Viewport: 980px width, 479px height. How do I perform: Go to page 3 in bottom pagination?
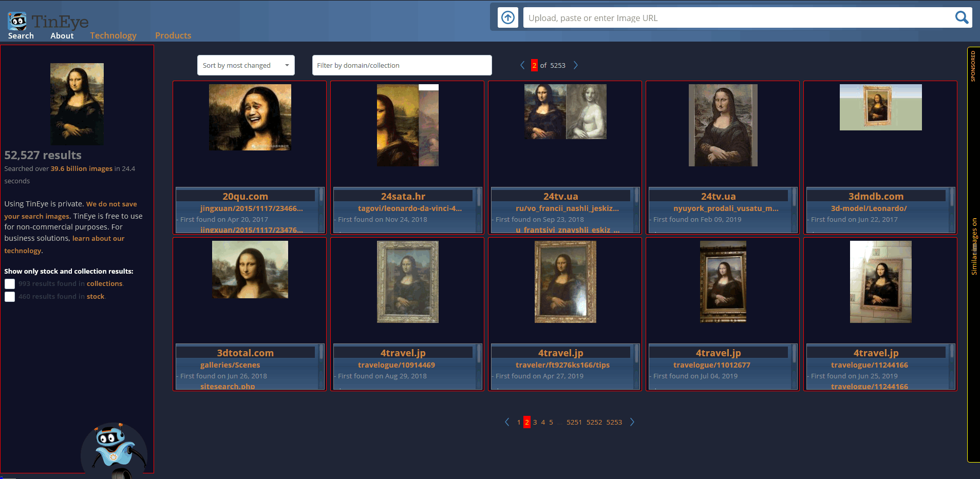[535, 422]
